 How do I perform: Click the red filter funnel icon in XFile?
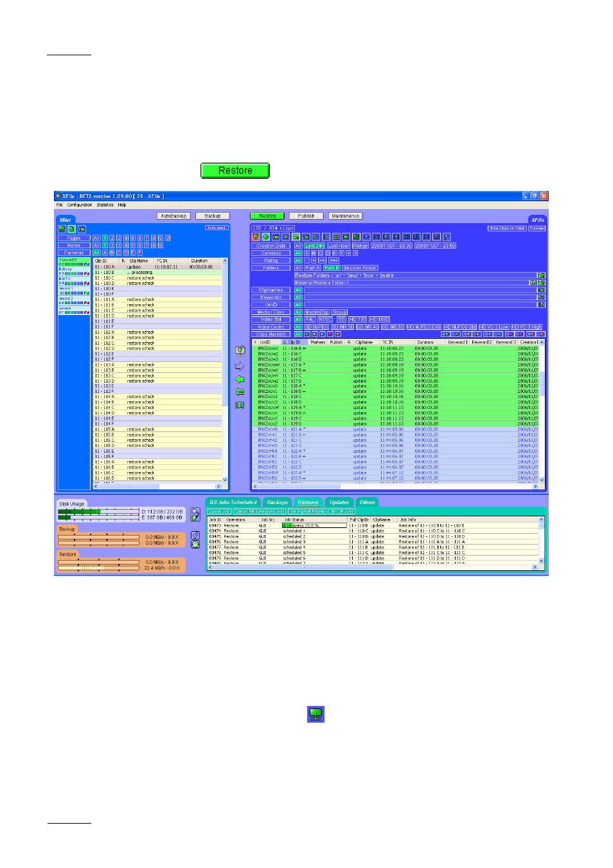click(x=256, y=237)
